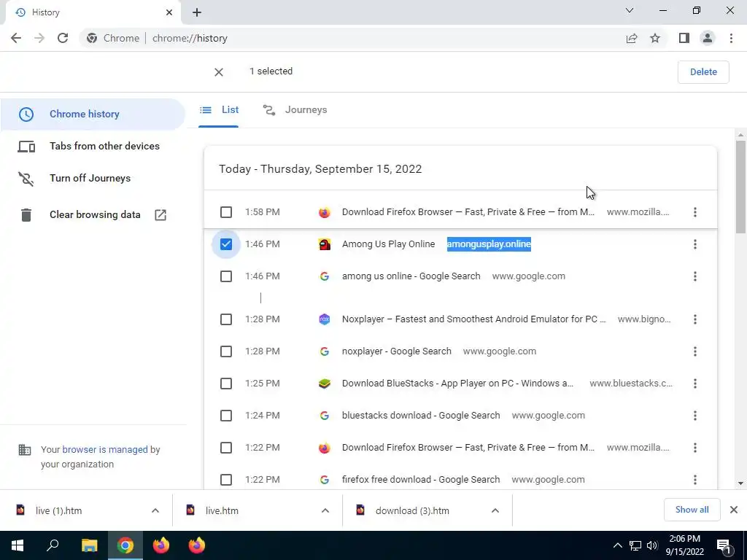Switch to the List tab
The height and width of the screenshot is (560, 747).
[219, 110]
